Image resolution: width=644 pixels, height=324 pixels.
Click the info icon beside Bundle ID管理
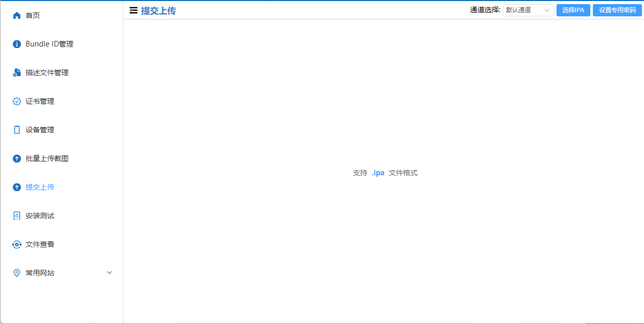coord(17,44)
